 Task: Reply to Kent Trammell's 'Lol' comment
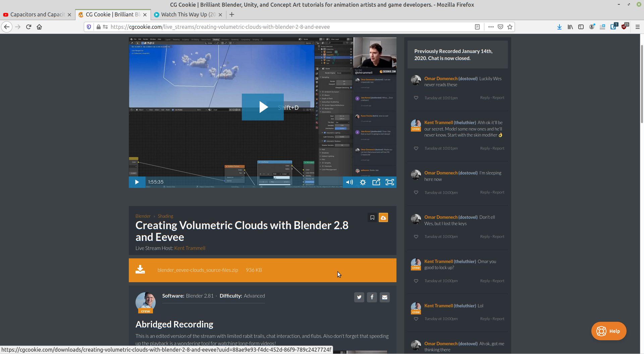pyautogui.click(x=485, y=319)
